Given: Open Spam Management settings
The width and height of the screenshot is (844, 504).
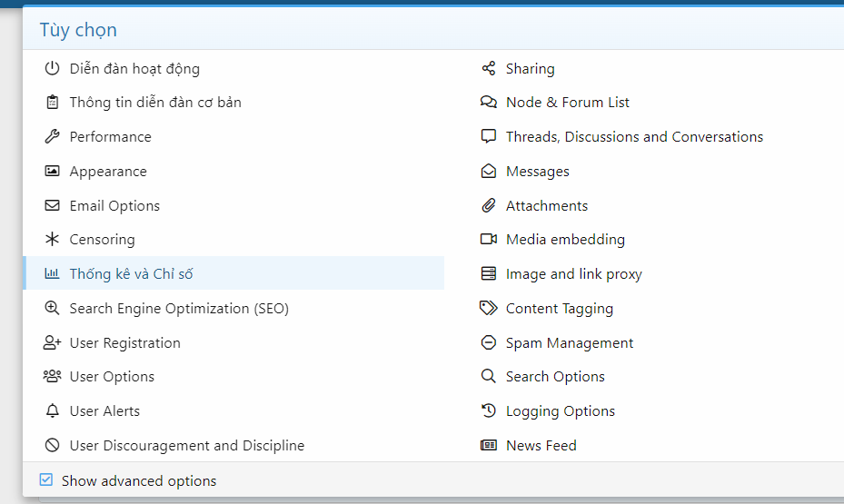Looking at the screenshot, I should [x=570, y=343].
